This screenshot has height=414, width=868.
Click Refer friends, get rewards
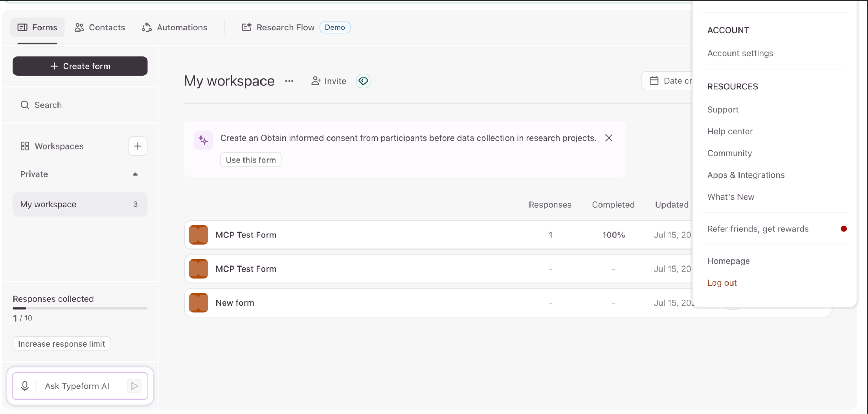click(758, 229)
